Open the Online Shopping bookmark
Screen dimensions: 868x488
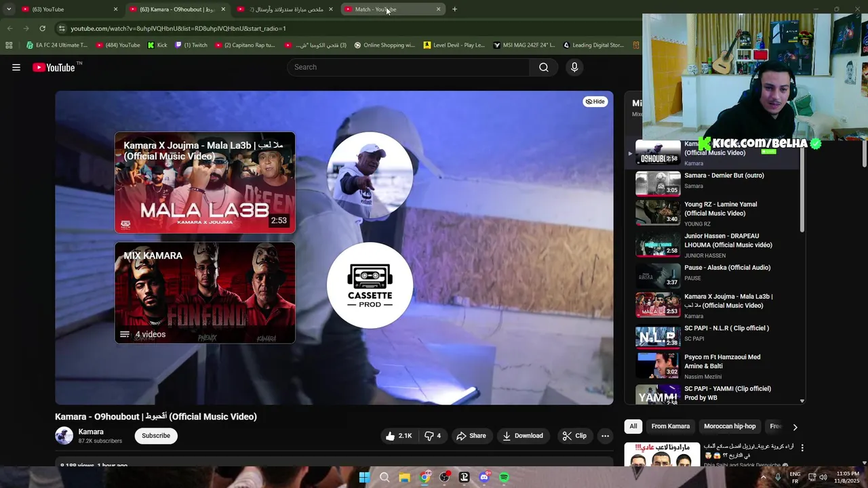tap(384, 45)
